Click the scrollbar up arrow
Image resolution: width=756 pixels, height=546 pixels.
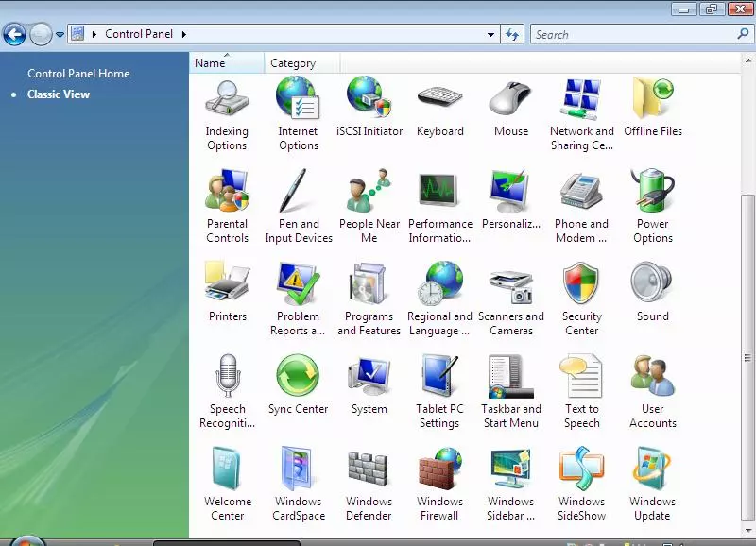pos(747,60)
